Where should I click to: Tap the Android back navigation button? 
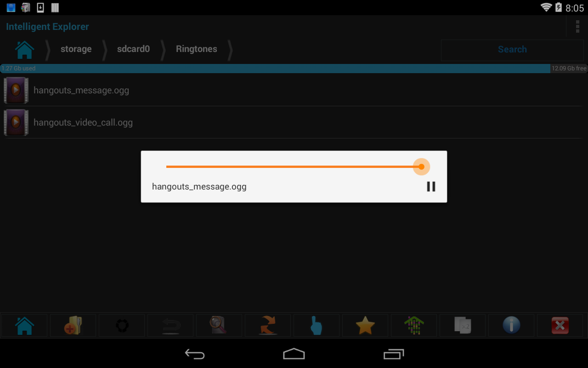[195, 354]
